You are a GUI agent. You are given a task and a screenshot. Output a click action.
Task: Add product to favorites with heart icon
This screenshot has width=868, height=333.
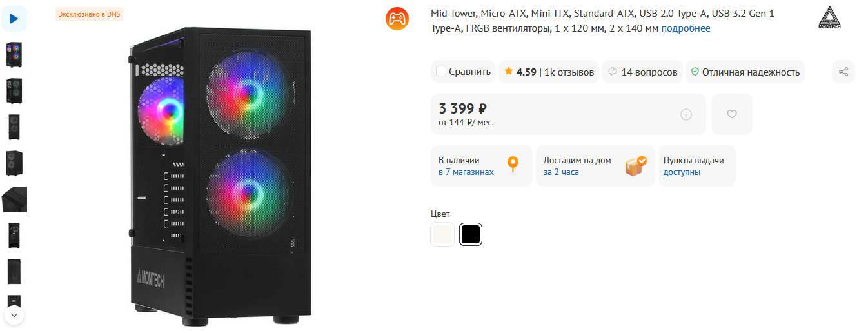coord(731,114)
